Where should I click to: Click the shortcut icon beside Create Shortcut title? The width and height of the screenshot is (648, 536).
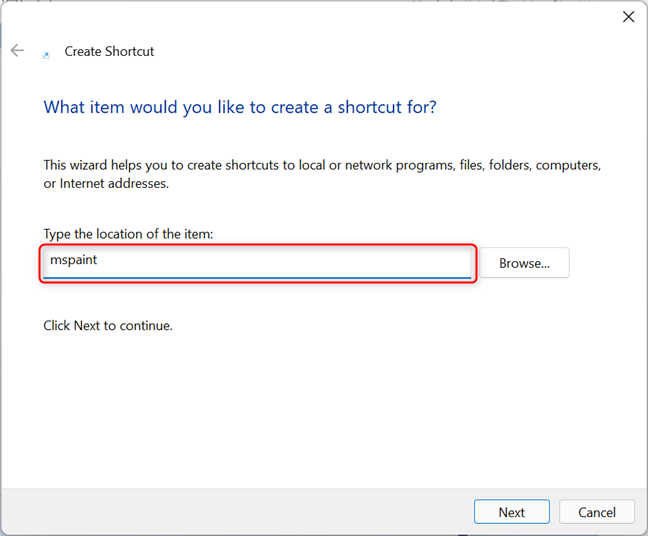[x=46, y=55]
